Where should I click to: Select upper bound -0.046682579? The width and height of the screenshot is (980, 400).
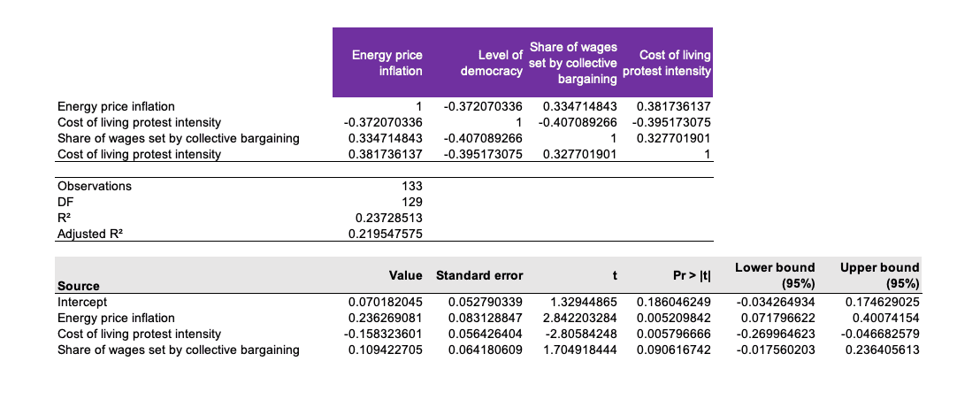(879, 335)
